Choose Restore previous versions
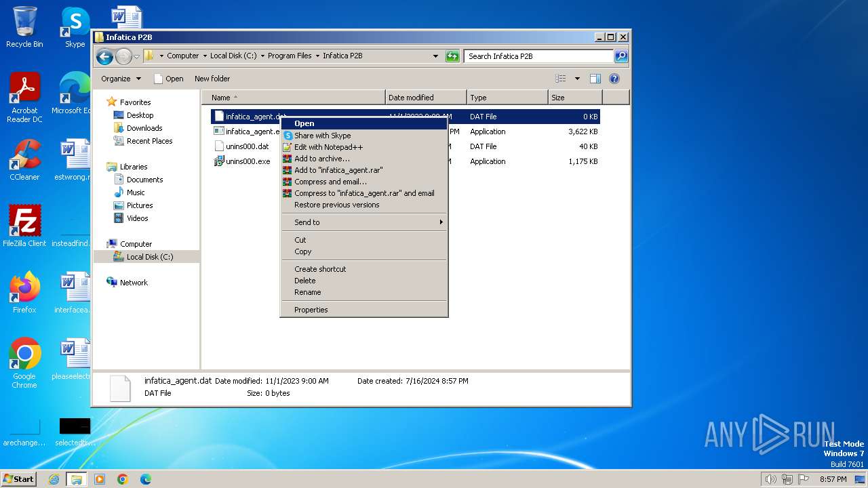 (364, 205)
